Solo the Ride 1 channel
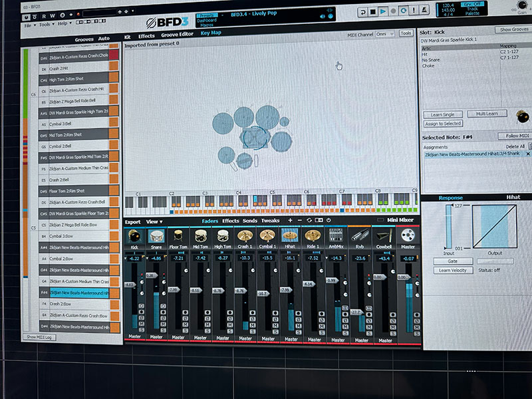532x399 pixels. click(321, 332)
